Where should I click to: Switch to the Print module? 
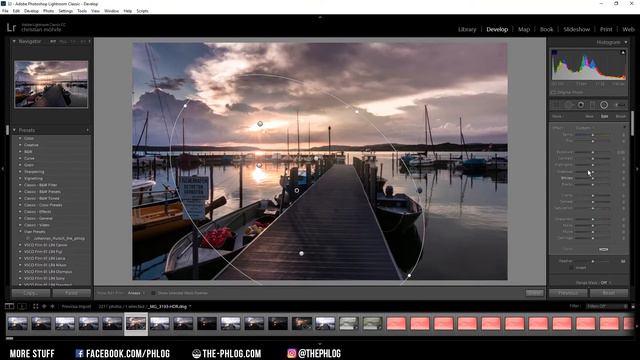pos(606,29)
